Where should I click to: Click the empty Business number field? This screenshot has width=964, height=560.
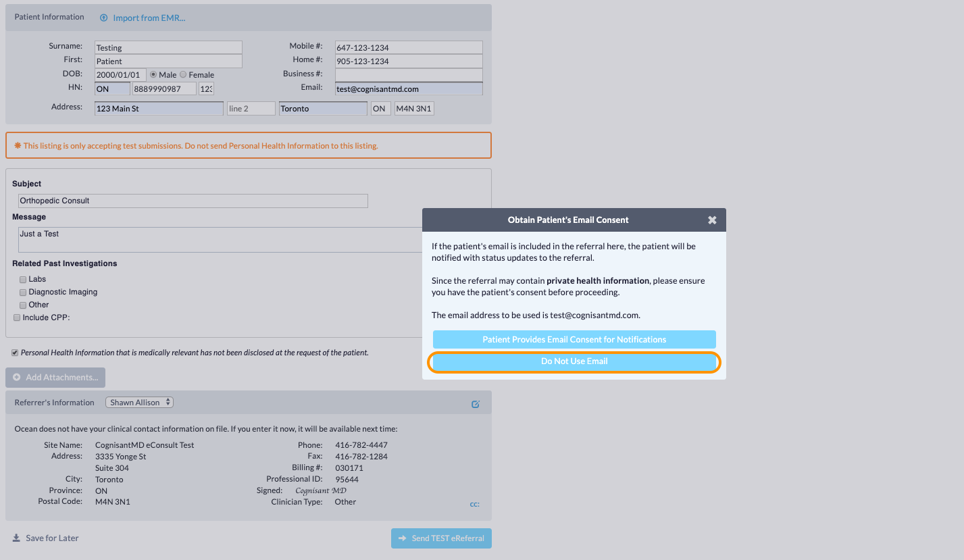409,75
